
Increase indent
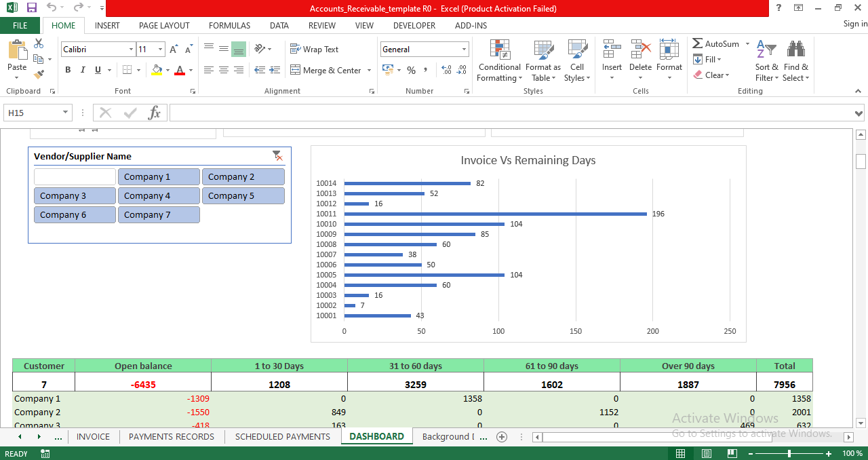[275, 70]
